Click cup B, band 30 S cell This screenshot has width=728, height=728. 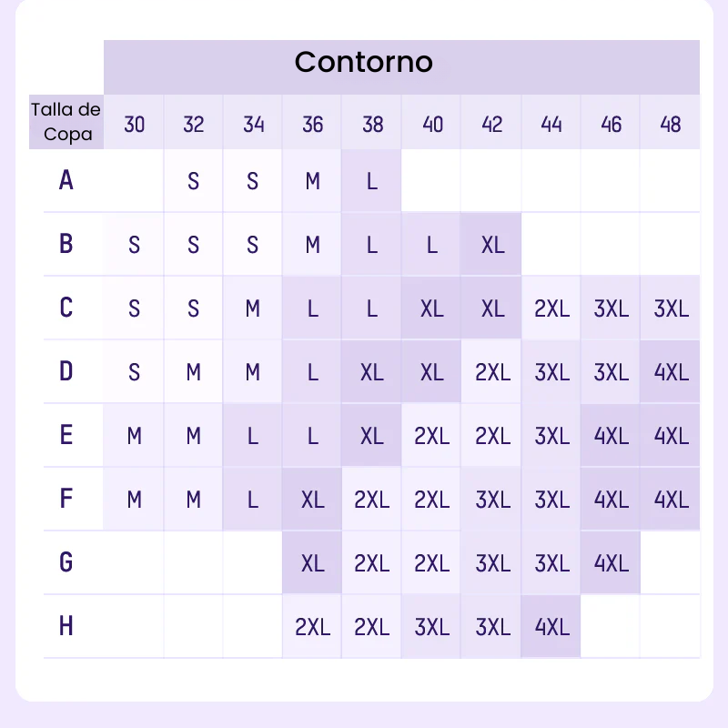click(134, 244)
